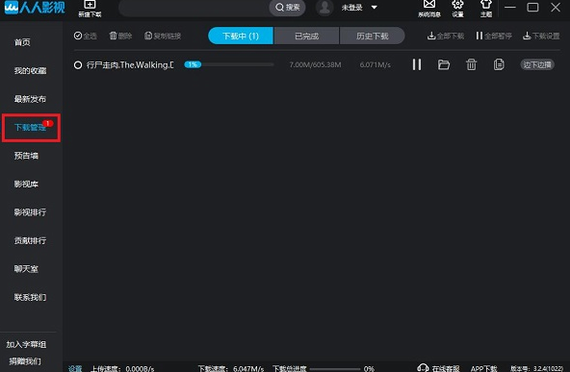Image resolution: width=570 pixels, height=372 pixels.
Task: Delete the Walking Dead task with trash icon
Action: tap(471, 65)
